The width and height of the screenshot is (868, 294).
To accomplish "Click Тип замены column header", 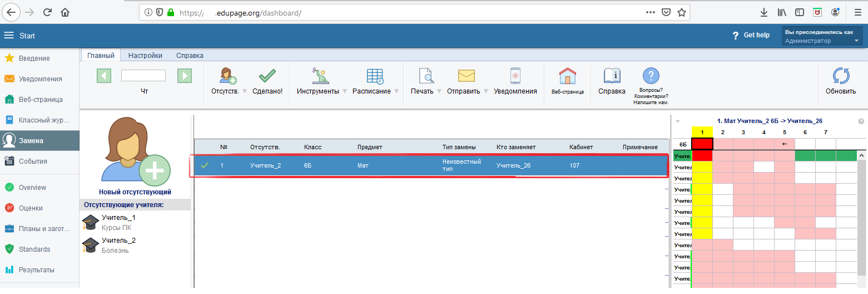I will [459, 147].
